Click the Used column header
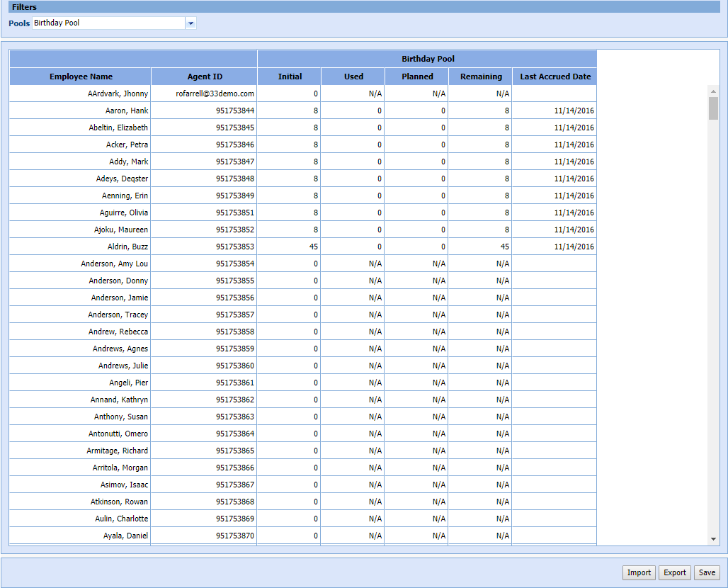This screenshot has width=728, height=588. click(353, 77)
